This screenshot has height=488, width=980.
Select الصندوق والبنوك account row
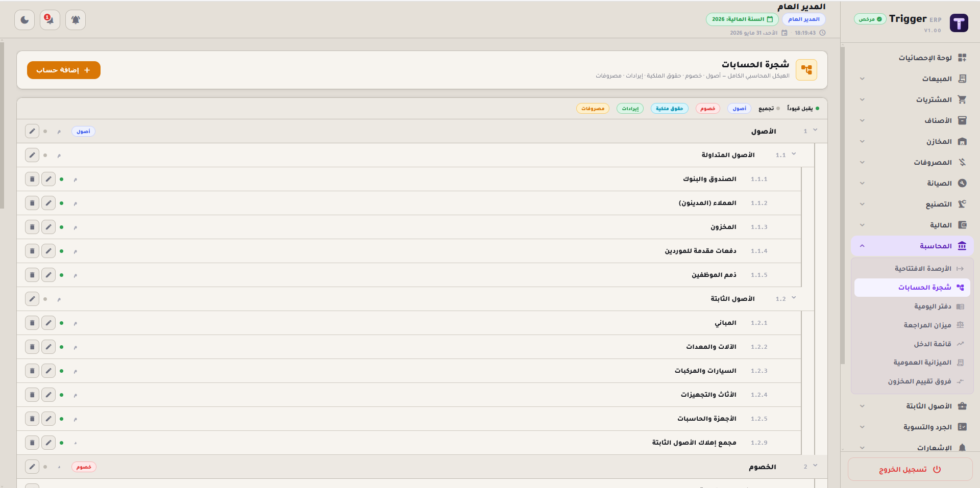409,179
